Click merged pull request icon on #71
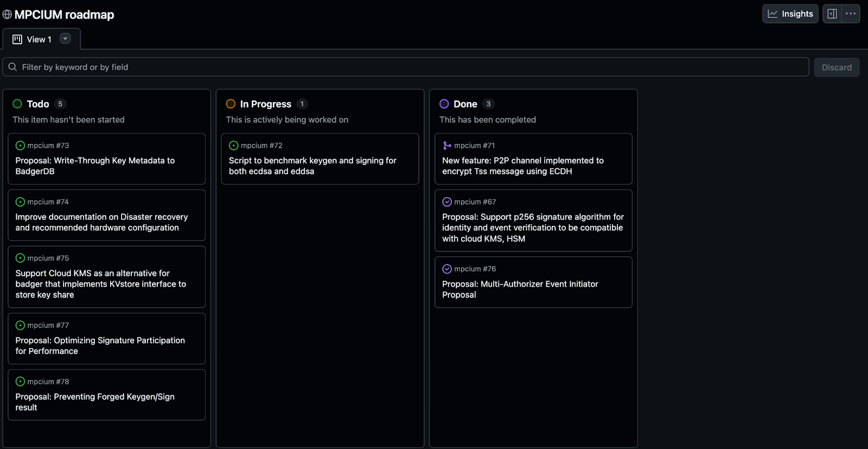868x449 pixels. coord(447,146)
